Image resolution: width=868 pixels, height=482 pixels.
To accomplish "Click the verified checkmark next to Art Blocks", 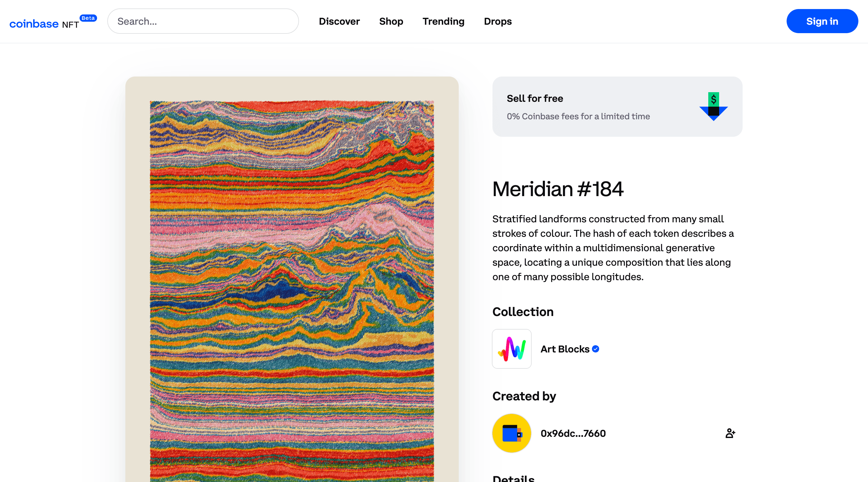I will tap(596, 349).
